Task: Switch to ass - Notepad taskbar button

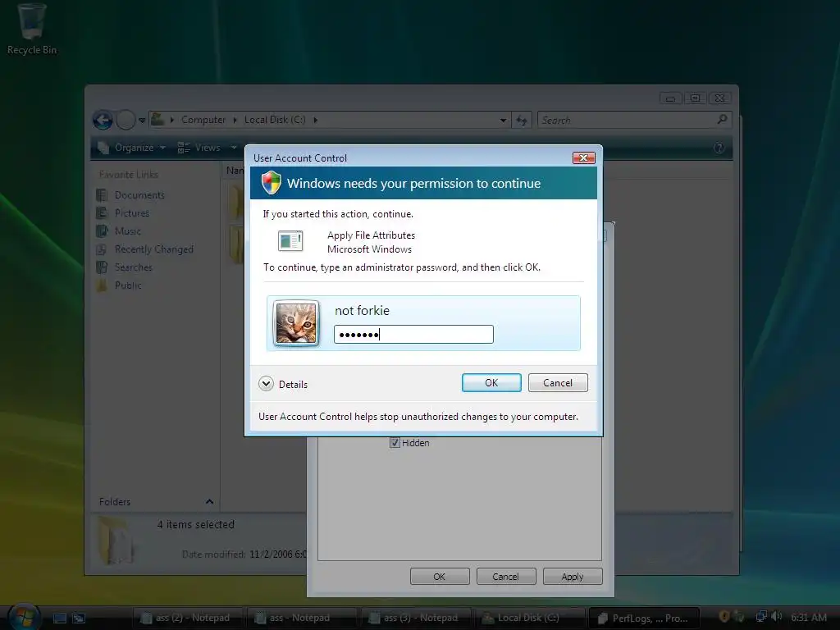Action: pos(302,618)
